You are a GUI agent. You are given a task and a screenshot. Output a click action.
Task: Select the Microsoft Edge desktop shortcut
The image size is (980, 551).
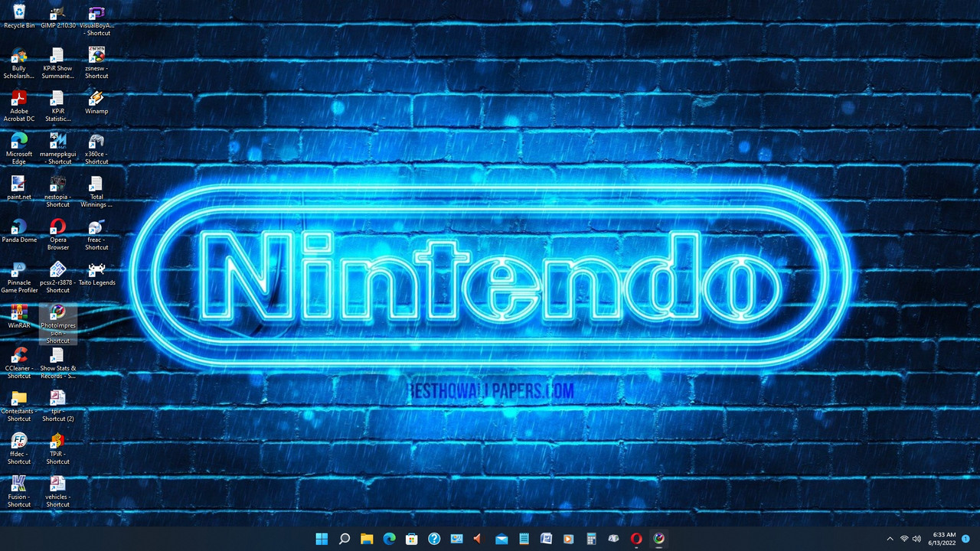pos(19,148)
